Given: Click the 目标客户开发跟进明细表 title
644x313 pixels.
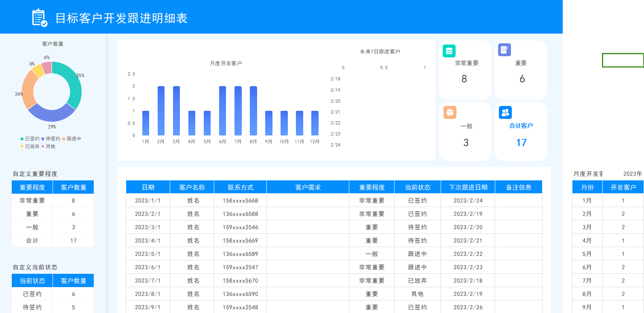Looking at the screenshot, I should pos(121,18).
